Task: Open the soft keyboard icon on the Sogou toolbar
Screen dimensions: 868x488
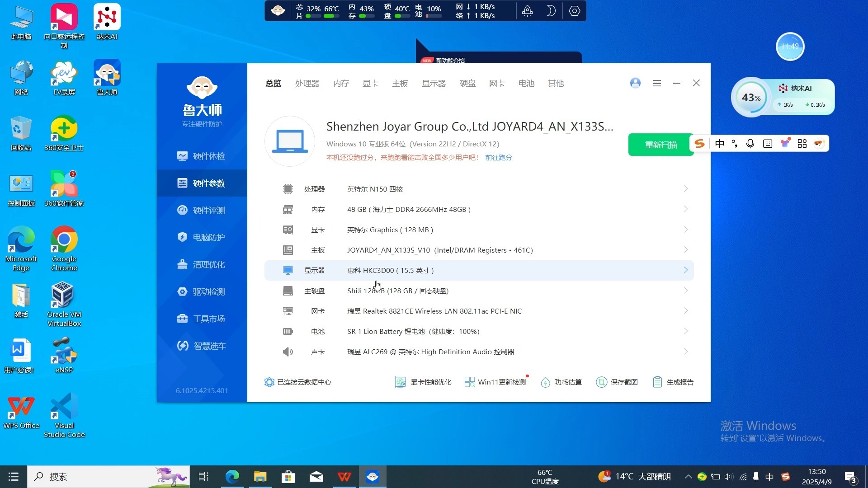Action: coord(768,144)
